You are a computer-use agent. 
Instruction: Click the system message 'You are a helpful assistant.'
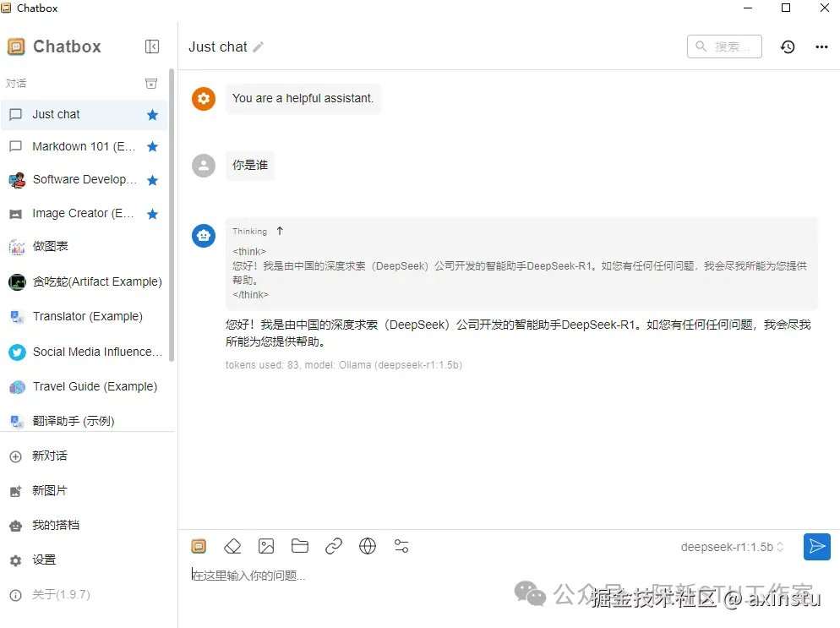click(303, 99)
